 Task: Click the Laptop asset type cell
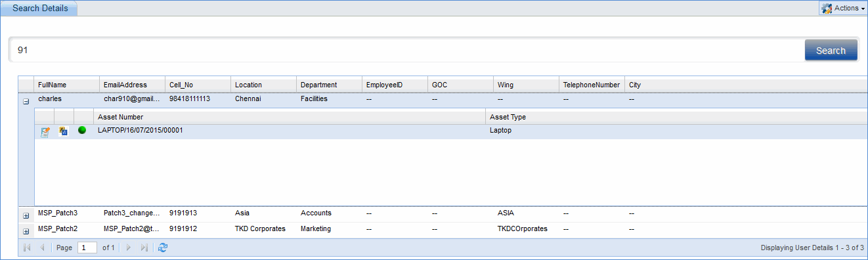tap(501, 131)
